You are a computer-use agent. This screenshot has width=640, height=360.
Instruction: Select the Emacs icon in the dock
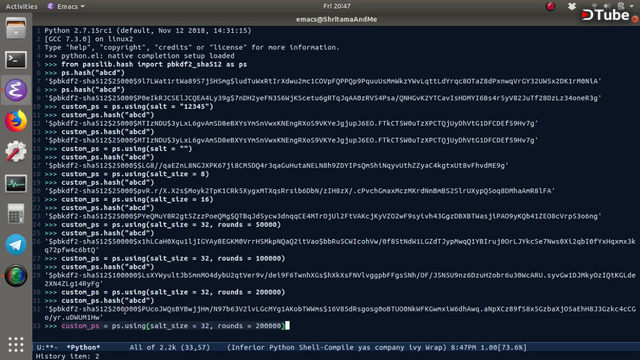16,90
